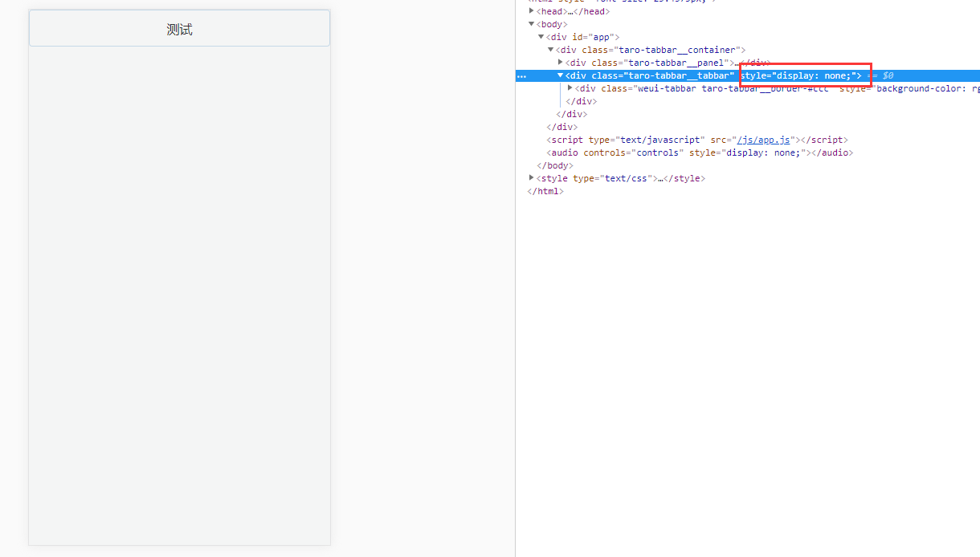Select the closing /body tag
This screenshot has height=557, width=980.
point(555,165)
